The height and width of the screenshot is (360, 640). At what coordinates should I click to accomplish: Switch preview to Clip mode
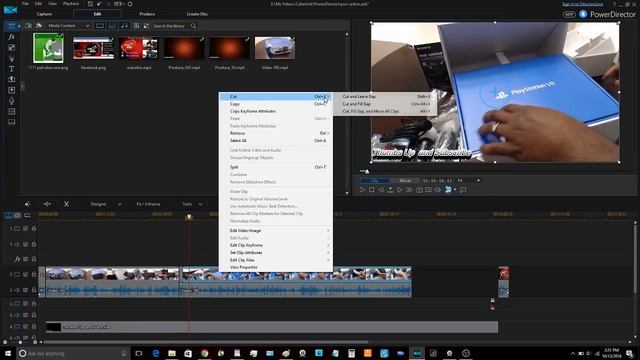[x=374, y=180]
